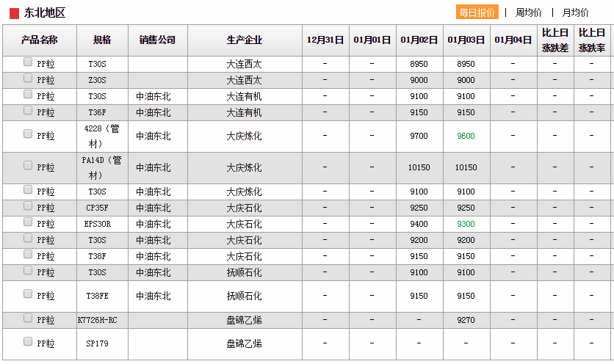This screenshot has height=364, width=614.
Task: Click the 9270 price for K7726H-RC
Action: click(x=466, y=320)
